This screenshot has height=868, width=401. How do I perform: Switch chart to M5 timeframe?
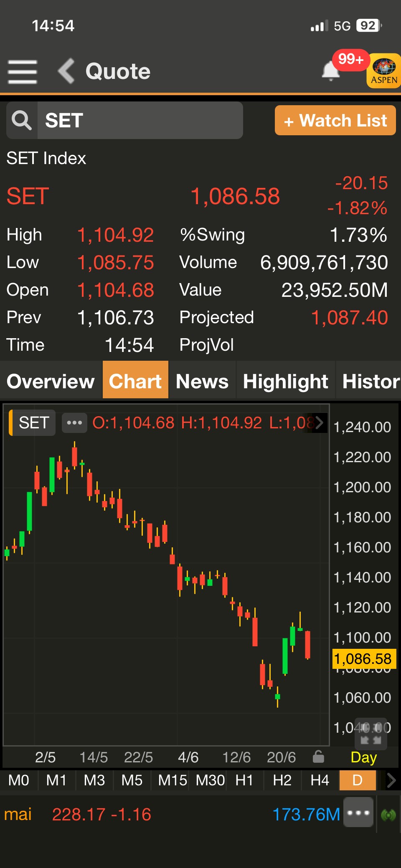click(132, 780)
